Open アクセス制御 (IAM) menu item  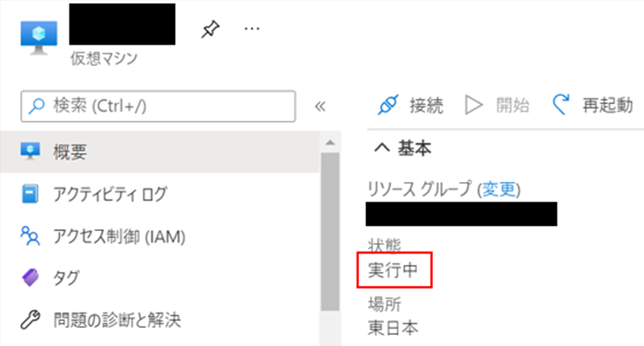click(x=161, y=236)
